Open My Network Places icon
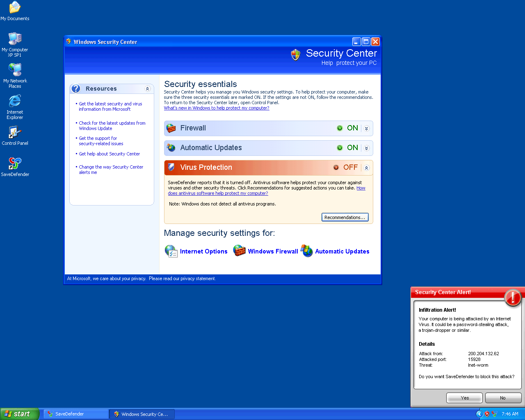The width and height of the screenshot is (525, 420). click(15, 70)
